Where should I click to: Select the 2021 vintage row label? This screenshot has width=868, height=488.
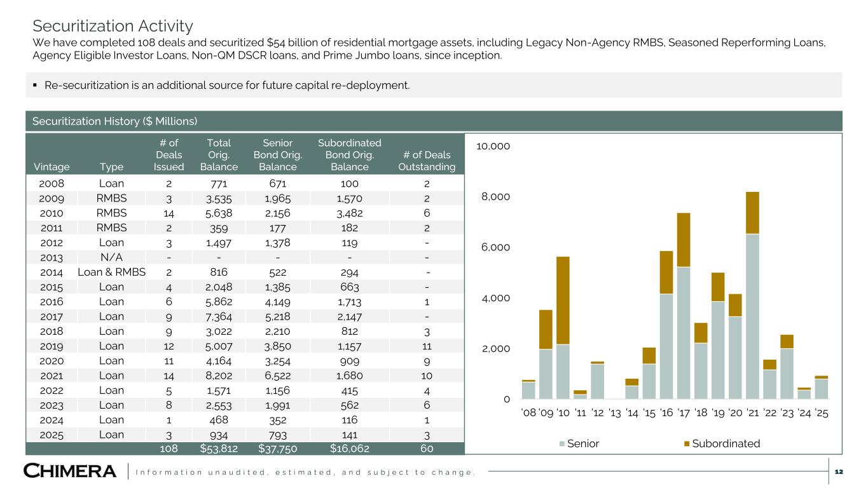tap(52, 376)
